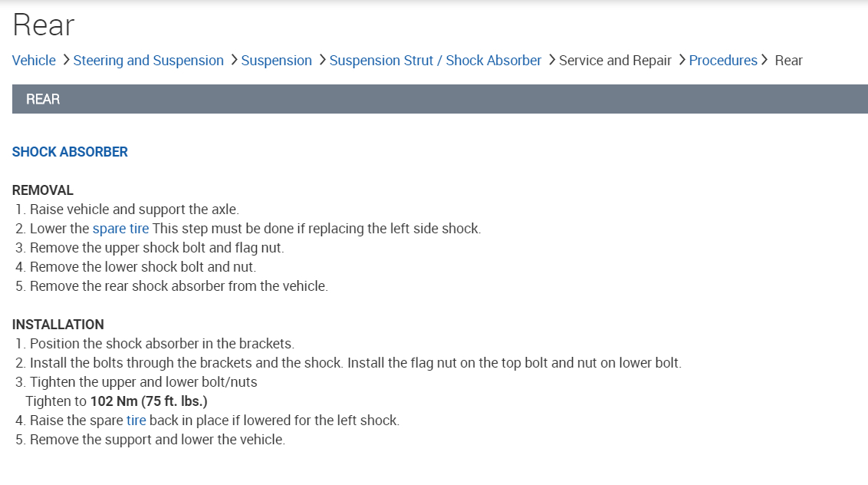Image resolution: width=868 pixels, height=485 pixels.
Task: Click the large Rear page title
Action: (x=44, y=25)
